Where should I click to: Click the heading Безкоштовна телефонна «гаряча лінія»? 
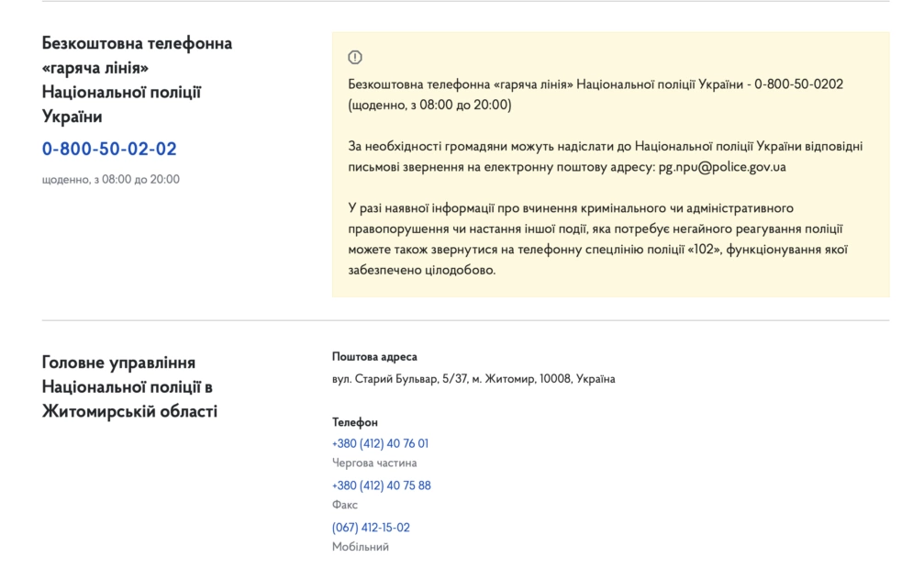(137, 80)
